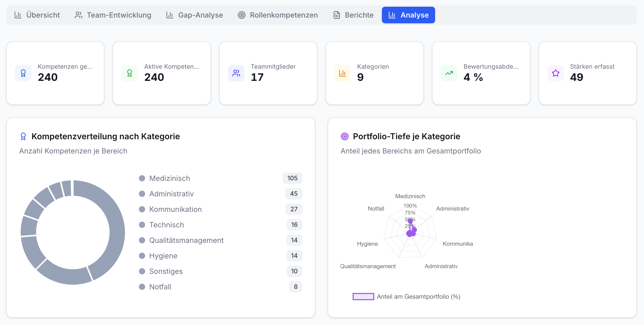Viewport: 644px width, 325px height.
Task: Click the legend dot next to Notfall
Action: (142, 287)
